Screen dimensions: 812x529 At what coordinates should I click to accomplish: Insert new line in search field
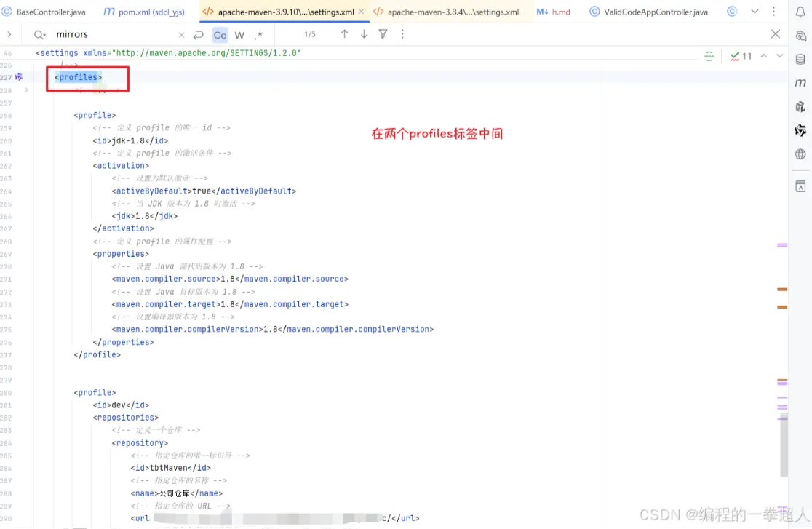199,35
